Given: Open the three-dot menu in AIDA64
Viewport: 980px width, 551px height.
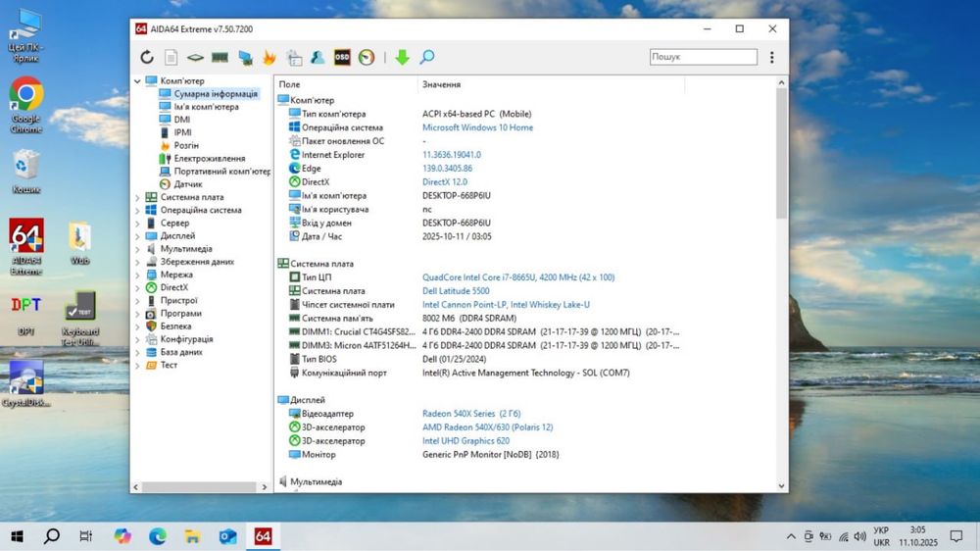Looking at the screenshot, I should (x=772, y=57).
